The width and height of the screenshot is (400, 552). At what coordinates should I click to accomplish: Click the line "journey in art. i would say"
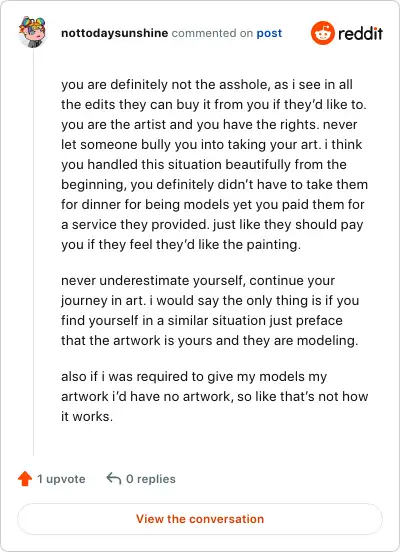click(x=210, y=300)
